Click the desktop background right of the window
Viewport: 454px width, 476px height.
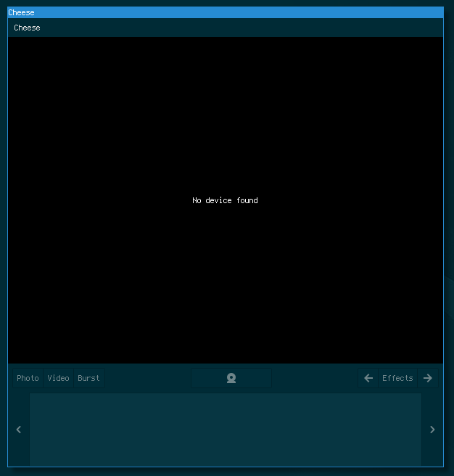[x=449, y=218]
